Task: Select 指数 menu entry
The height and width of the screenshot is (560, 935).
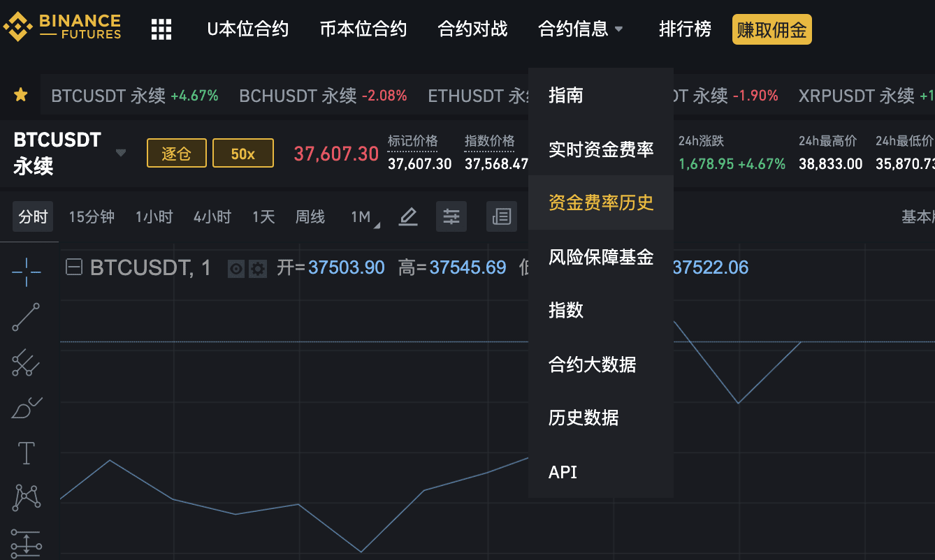Action: (x=601, y=310)
